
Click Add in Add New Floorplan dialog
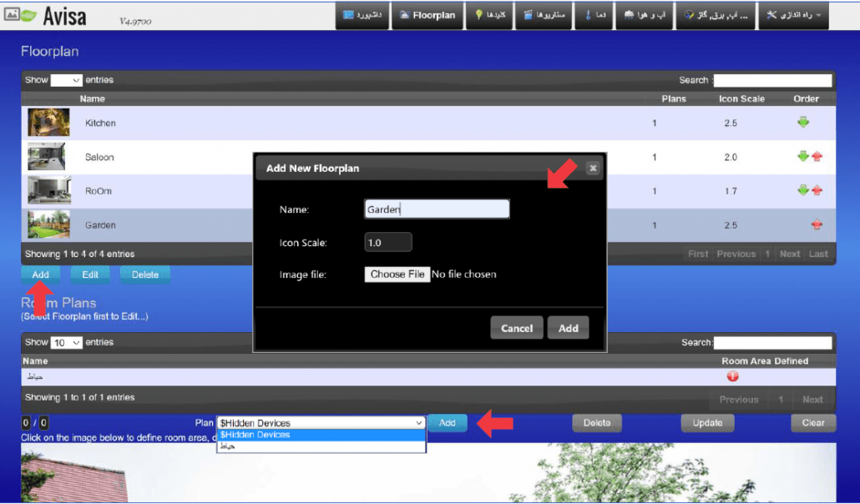tap(569, 328)
